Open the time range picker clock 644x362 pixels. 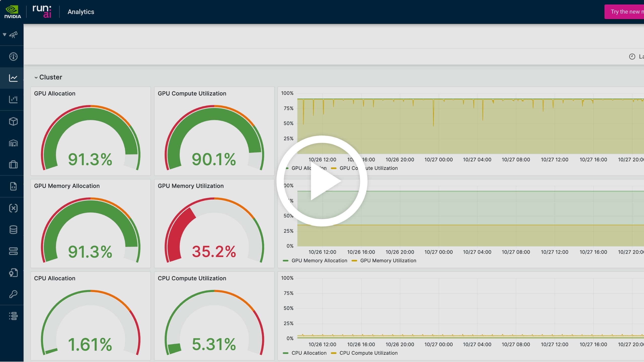(x=632, y=57)
